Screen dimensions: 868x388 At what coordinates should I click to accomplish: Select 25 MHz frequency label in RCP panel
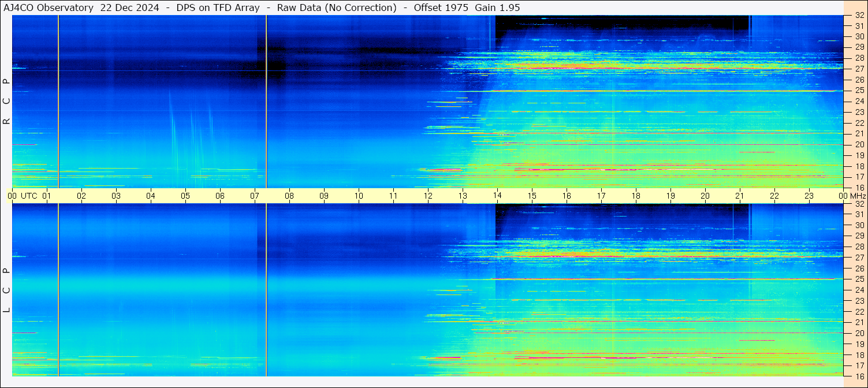point(859,90)
